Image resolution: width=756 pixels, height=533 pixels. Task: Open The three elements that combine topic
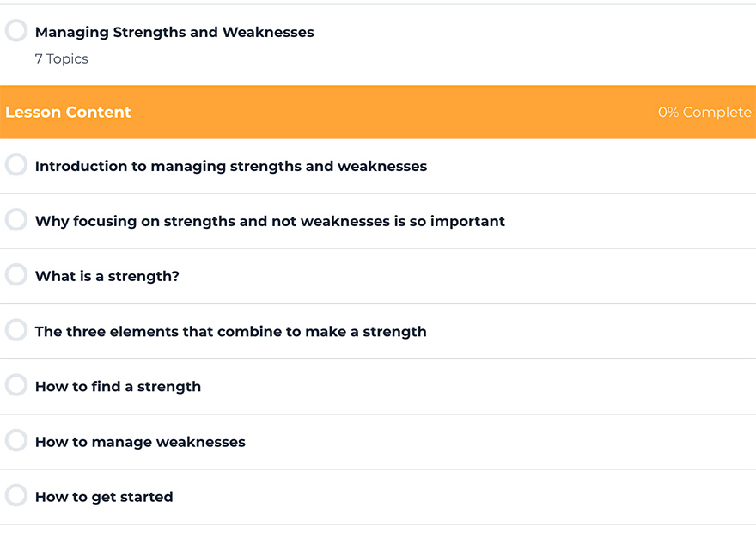(231, 331)
